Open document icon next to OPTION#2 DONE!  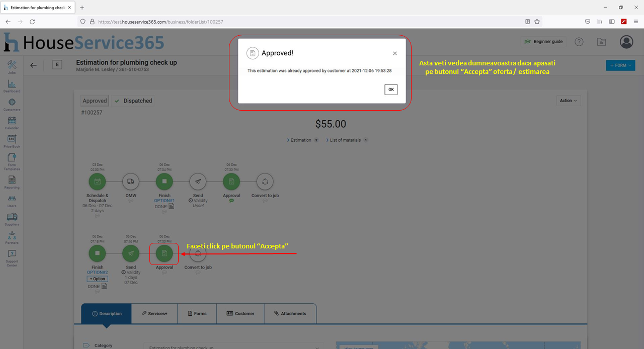[104, 286]
